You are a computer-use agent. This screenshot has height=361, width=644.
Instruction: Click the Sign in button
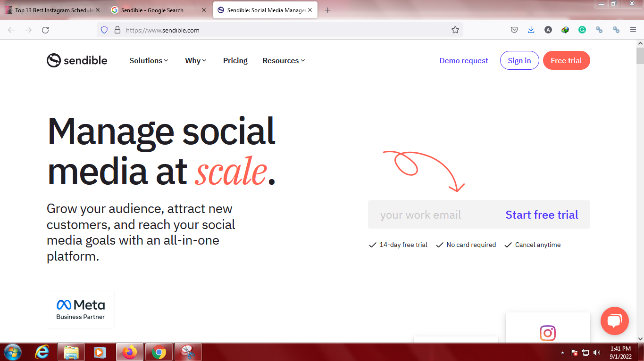519,60
